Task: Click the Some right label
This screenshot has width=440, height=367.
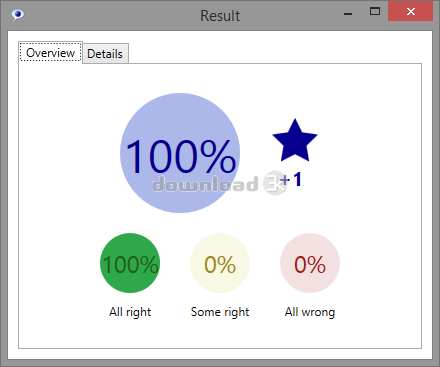Action: pyautogui.click(x=220, y=312)
